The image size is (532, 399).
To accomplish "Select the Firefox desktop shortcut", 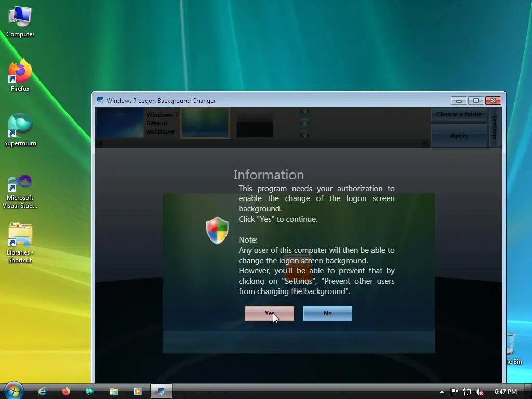I will (20, 75).
